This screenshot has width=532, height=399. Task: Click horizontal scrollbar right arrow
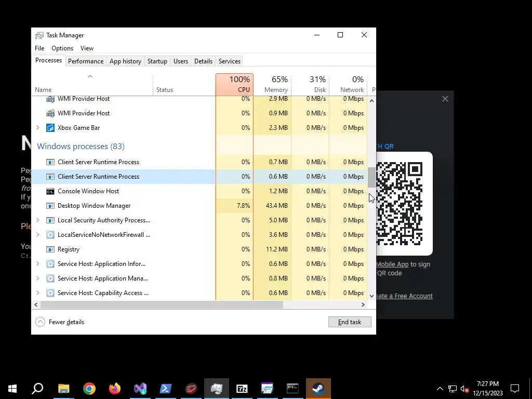tap(363, 304)
